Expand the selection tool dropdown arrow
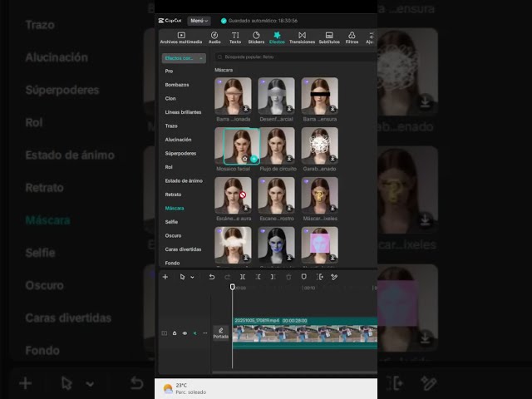This screenshot has height=399, width=532. point(192,278)
